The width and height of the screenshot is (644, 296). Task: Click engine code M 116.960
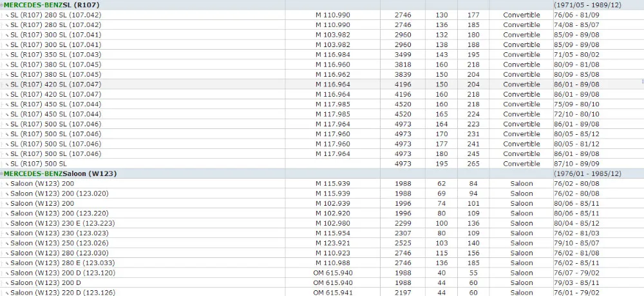click(333, 64)
